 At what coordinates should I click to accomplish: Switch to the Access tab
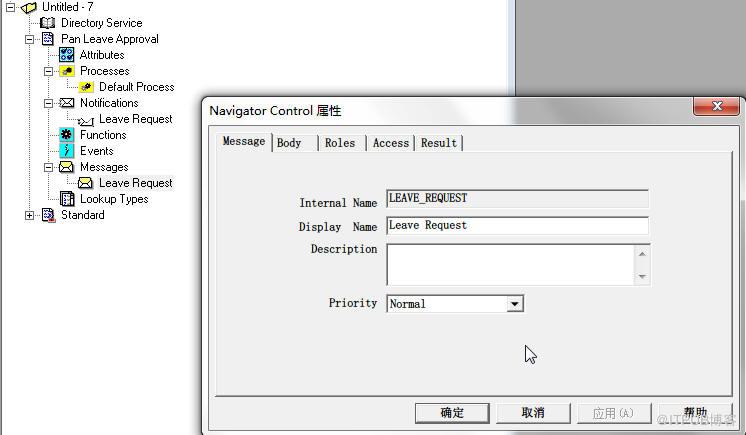tap(391, 143)
